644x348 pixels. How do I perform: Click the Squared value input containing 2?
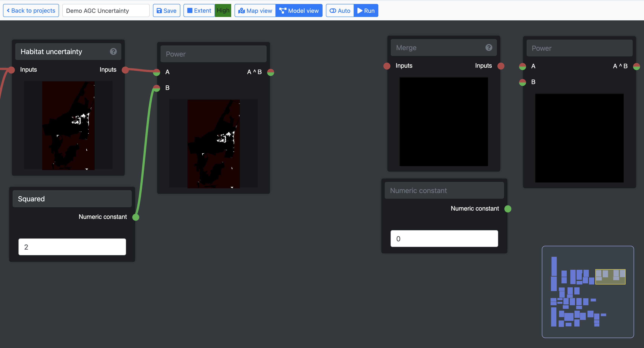[x=72, y=247]
